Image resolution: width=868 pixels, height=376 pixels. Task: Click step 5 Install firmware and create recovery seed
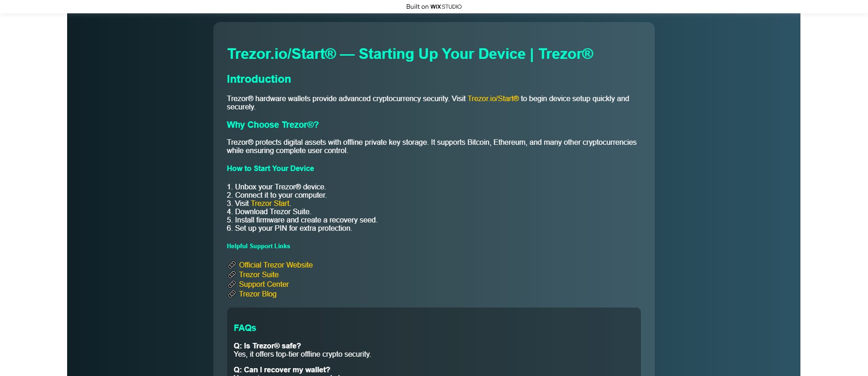pyautogui.click(x=302, y=220)
